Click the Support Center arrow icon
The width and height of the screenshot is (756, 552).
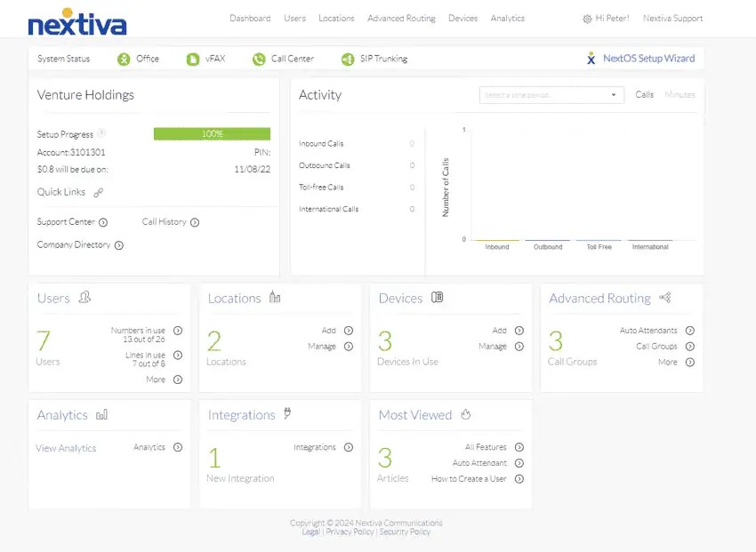tap(103, 222)
